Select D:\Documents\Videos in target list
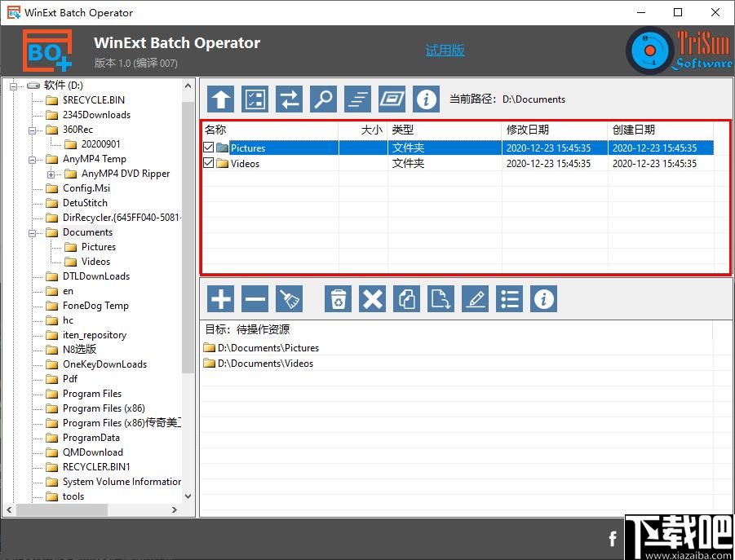The width and height of the screenshot is (735, 560). [265, 364]
